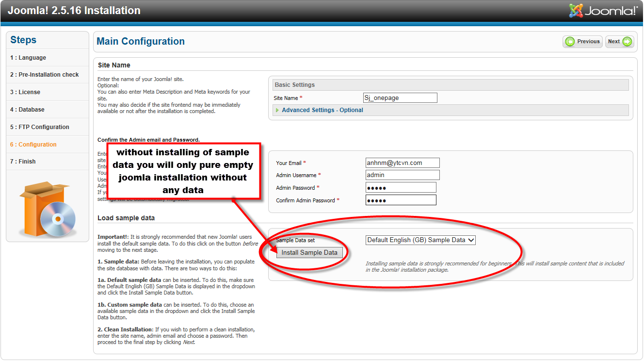Image resolution: width=644 pixels, height=361 pixels.
Task: Click the Joomla! logo in the header
Action: click(603, 11)
